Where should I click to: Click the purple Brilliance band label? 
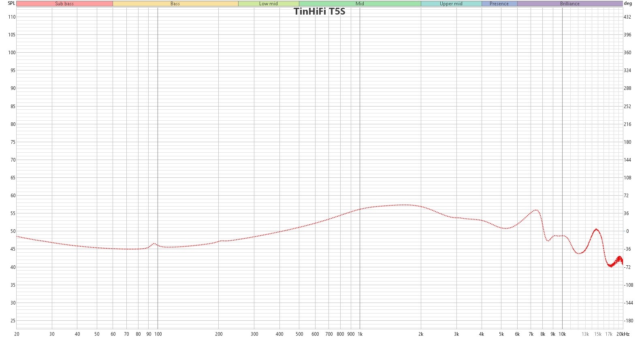(x=570, y=4)
